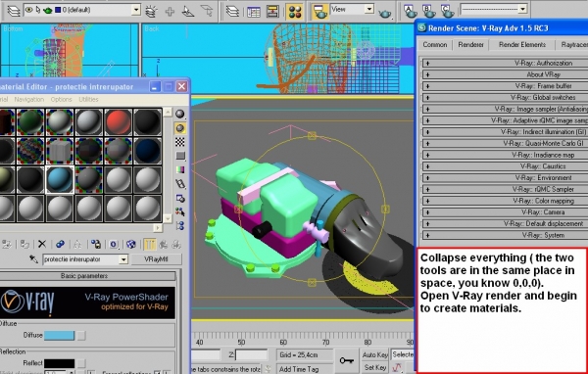Change Sample Type in Material Editor sidebar
Screen dimensions: 588x374
tap(180, 114)
